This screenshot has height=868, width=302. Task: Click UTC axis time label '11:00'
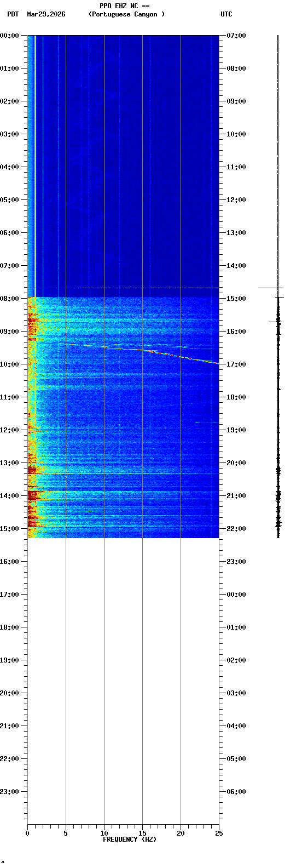236,167
